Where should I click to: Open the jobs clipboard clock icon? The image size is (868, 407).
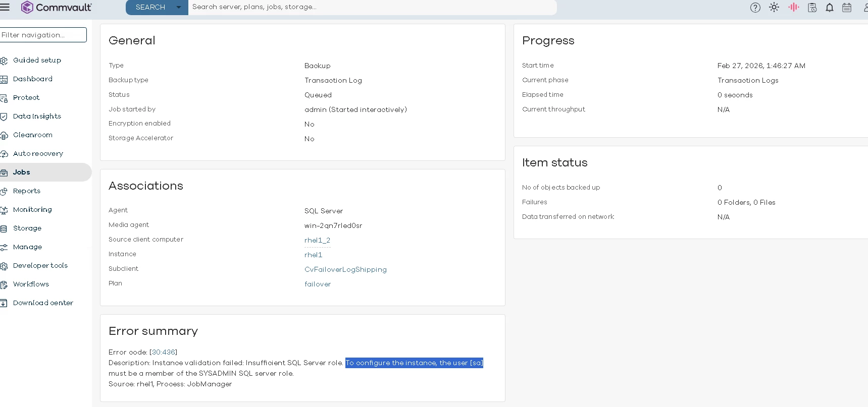tap(812, 8)
